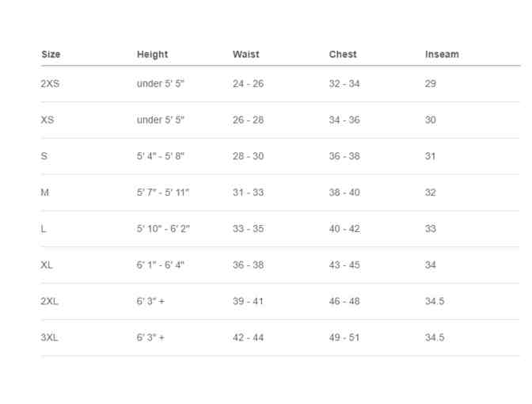Viewport: 532px width, 404px height.
Task: Click inseam value 29
Action: pyautogui.click(x=431, y=83)
